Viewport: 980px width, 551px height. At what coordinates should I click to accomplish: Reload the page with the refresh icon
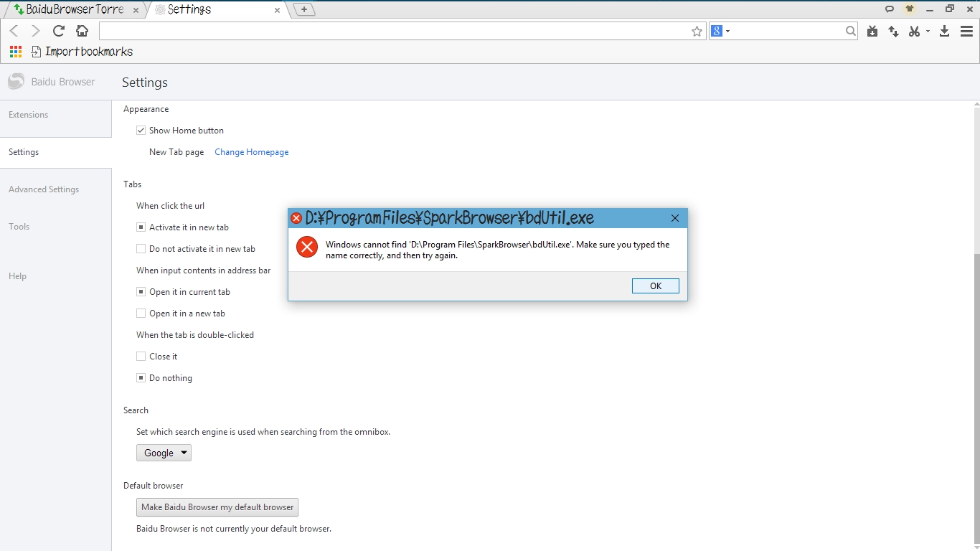59,31
